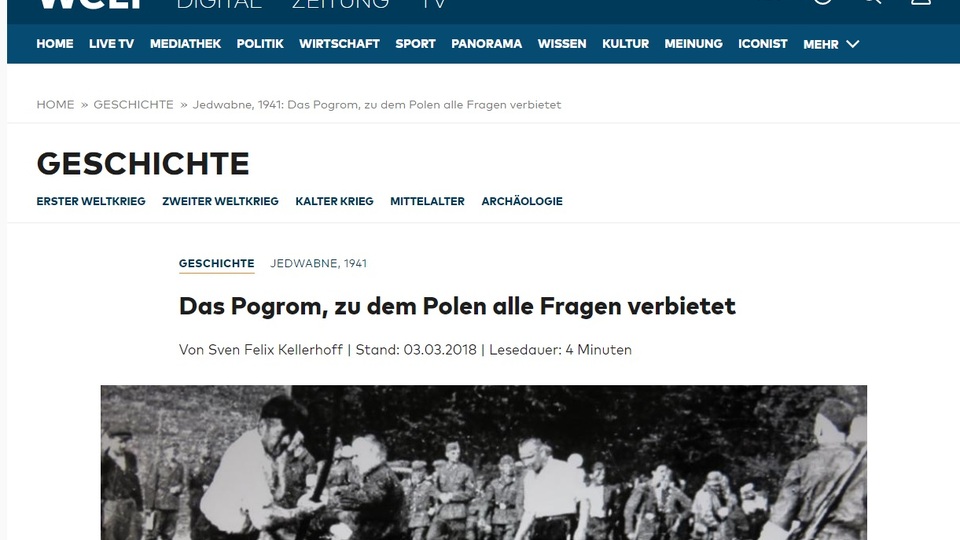Click GESCHICHTE in the breadcrumb trail
960x540 pixels.
[133, 105]
